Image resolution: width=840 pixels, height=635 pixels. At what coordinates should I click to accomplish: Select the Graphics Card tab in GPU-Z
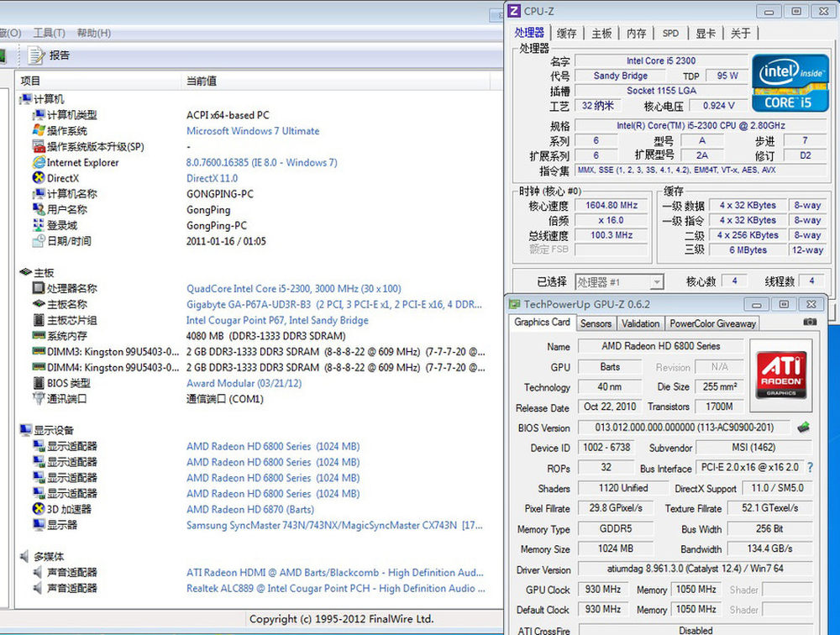tap(542, 322)
